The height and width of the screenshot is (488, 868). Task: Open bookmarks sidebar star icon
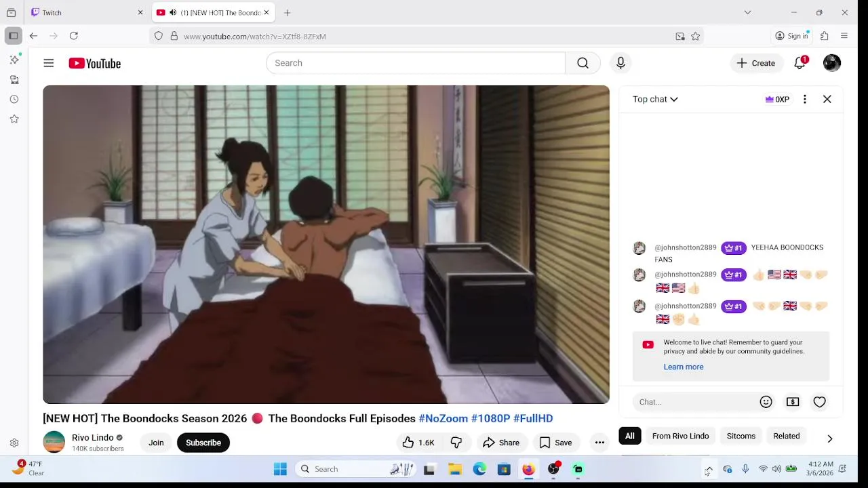(14, 119)
